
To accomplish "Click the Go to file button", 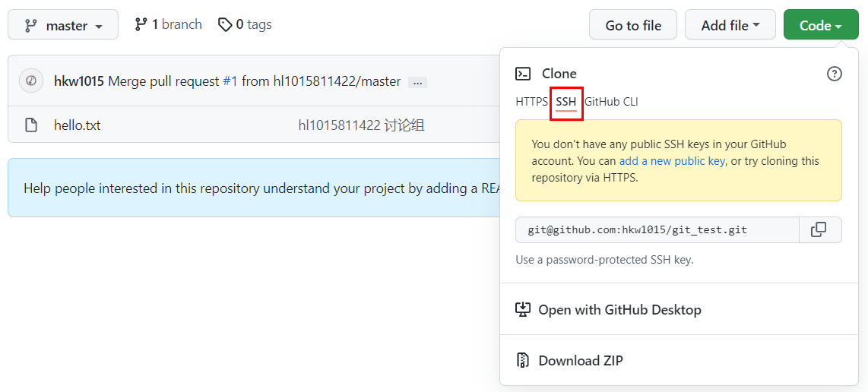I will pyautogui.click(x=632, y=25).
